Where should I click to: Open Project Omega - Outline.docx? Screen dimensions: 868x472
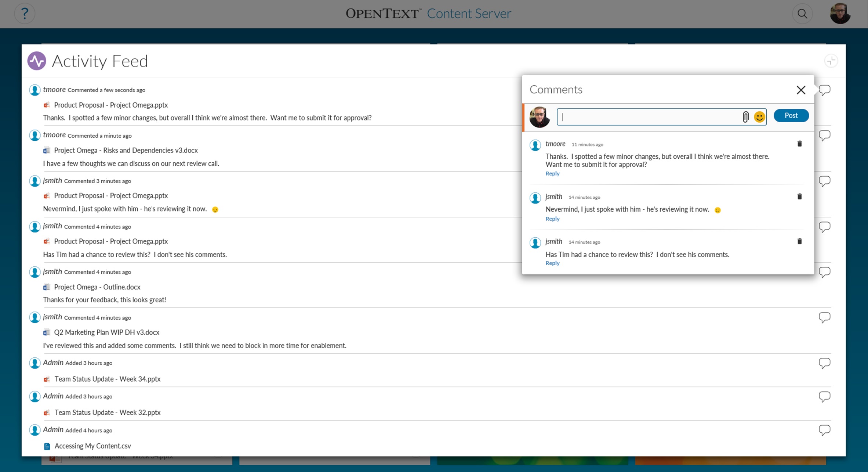point(97,287)
